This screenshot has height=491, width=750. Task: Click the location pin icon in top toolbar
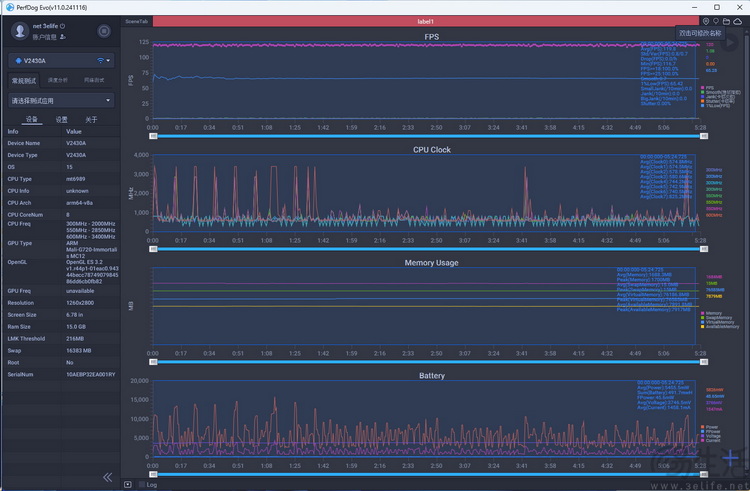pyautogui.click(x=706, y=21)
